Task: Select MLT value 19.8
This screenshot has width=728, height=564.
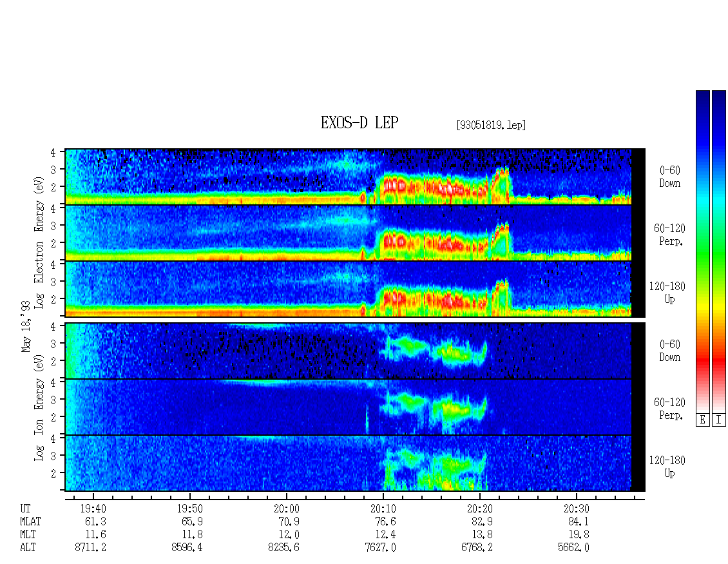Action: pos(579,535)
